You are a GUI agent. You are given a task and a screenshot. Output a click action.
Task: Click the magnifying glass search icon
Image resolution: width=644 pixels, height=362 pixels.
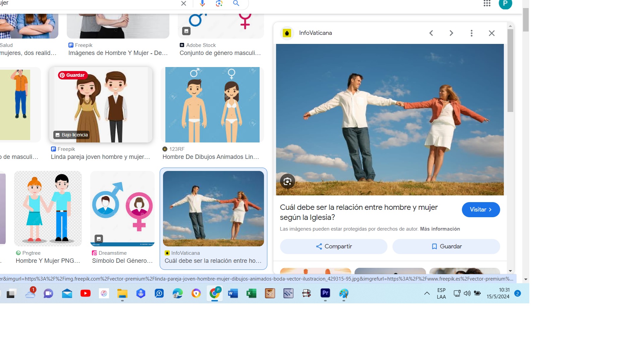point(236,3)
